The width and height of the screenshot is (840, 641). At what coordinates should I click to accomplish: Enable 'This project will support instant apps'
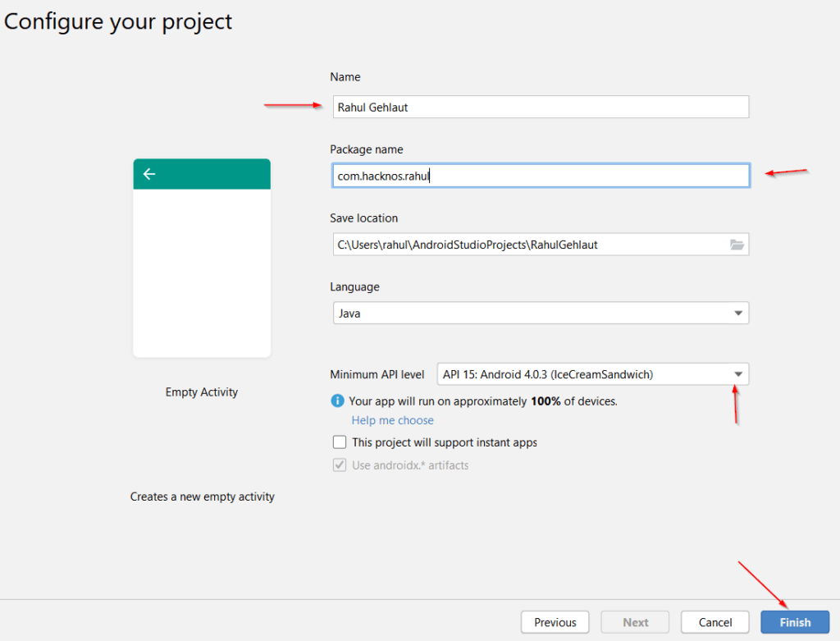coord(340,442)
